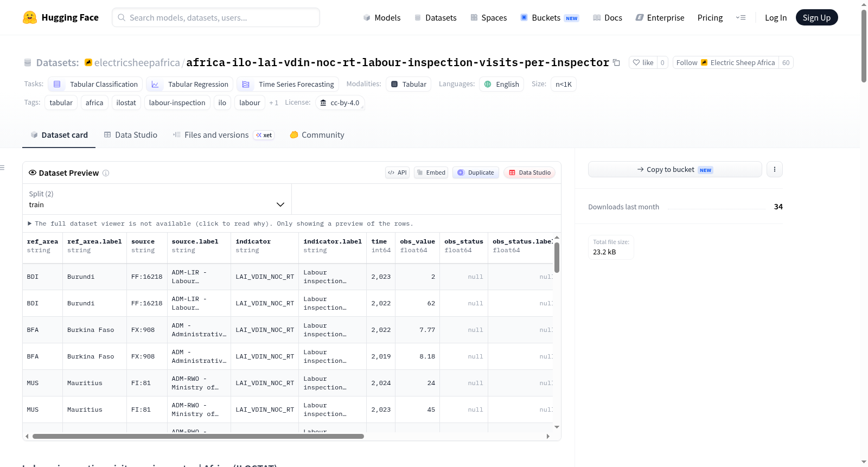
Task: Click the page's vertical scrollbar
Action: click(864, 46)
